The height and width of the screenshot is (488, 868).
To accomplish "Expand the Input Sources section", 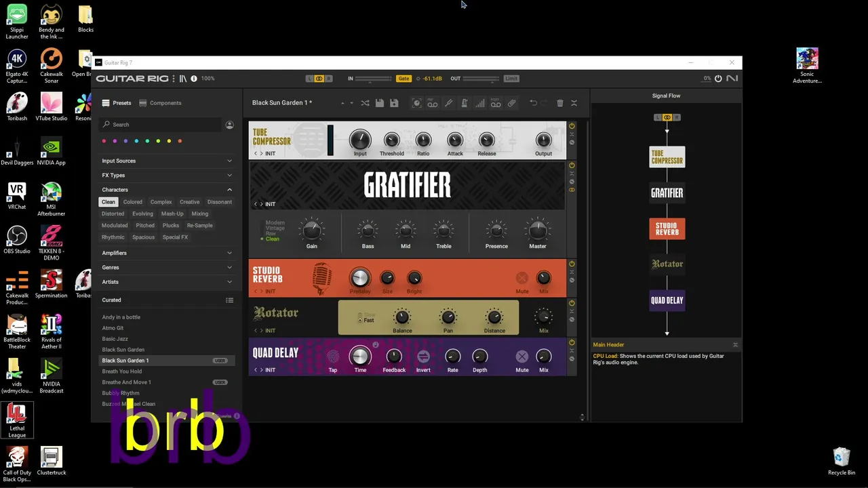I will [167, 161].
